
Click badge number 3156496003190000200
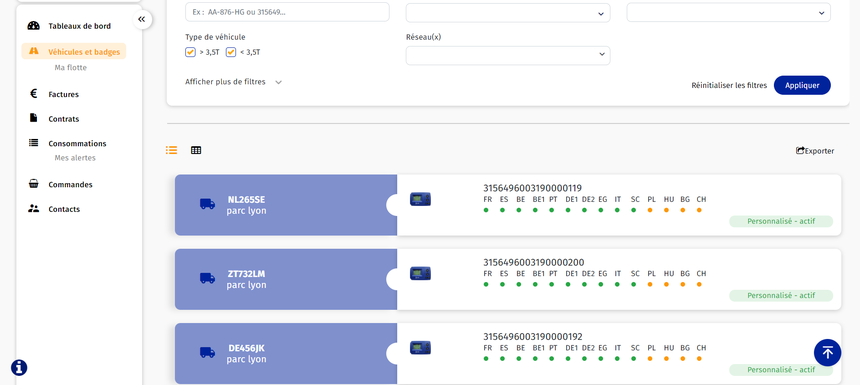[x=534, y=262]
